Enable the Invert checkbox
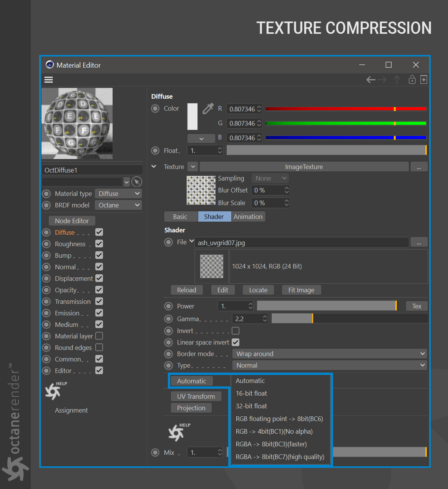The width and height of the screenshot is (448, 489). point(236,331)
